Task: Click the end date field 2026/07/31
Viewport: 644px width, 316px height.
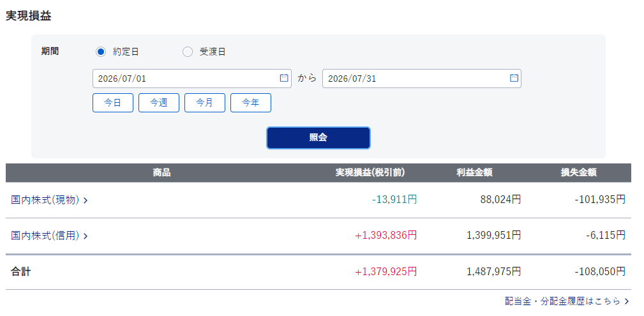Action: tap(422, 79)
